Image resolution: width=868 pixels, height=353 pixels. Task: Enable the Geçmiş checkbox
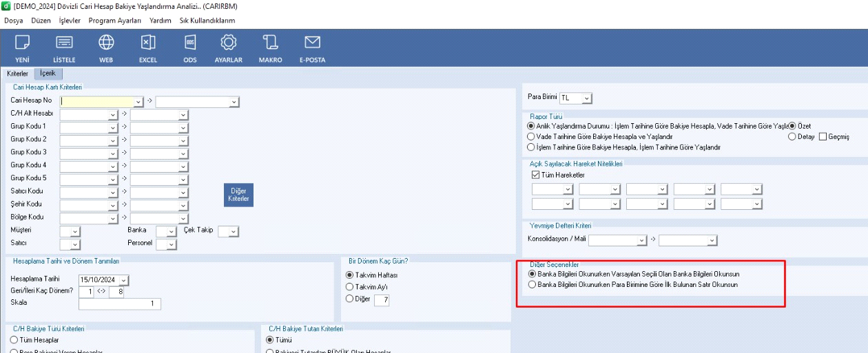tap(823, 137)
